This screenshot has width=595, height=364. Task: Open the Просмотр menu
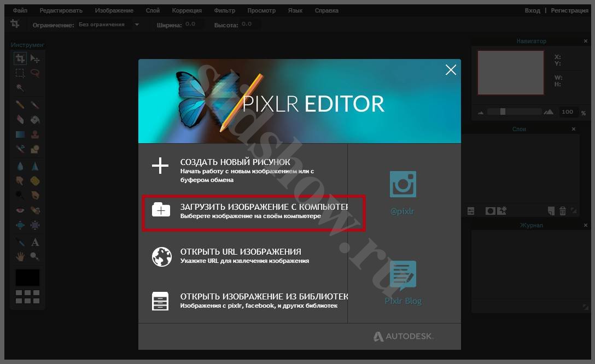pyautogui.click(x=261, y=10)
